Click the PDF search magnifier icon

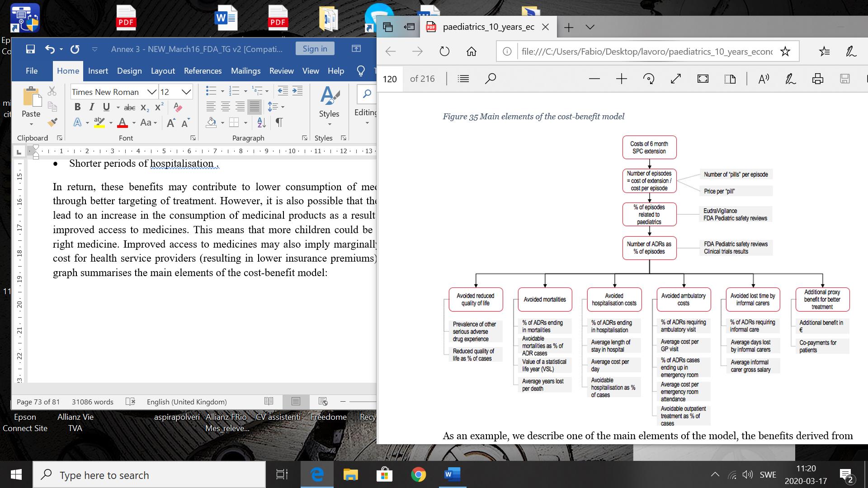tap(491, 79)
